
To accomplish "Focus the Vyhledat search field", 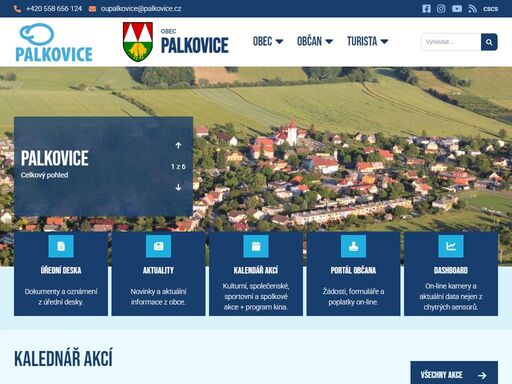I will click(x=451, y=42).
